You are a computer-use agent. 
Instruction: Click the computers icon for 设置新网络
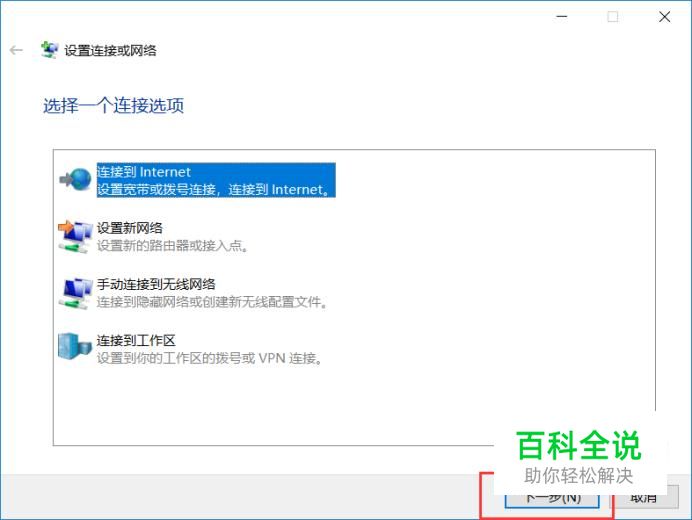pos(75,236)
